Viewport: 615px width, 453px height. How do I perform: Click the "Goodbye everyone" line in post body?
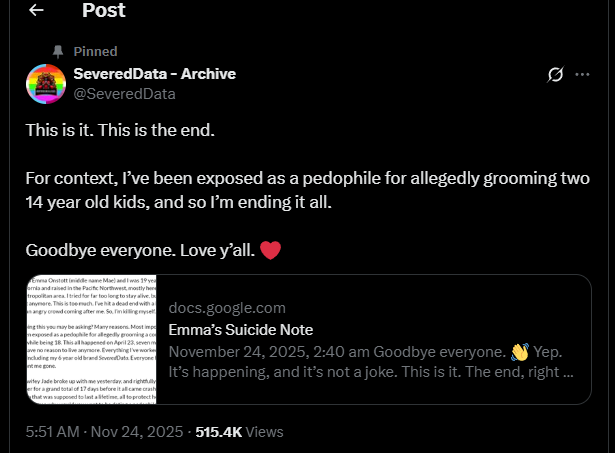pyautogui.click(x=140, y=249)
